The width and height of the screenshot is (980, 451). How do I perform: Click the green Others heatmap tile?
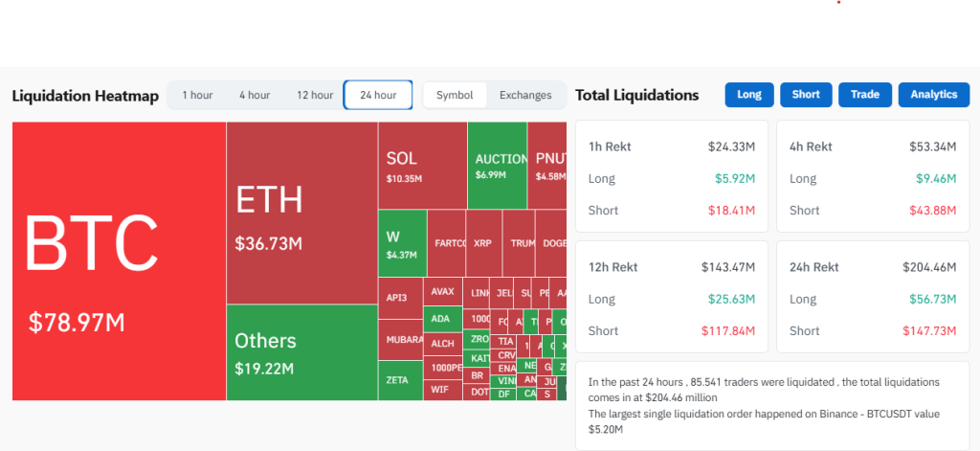[x=301, y=351]
